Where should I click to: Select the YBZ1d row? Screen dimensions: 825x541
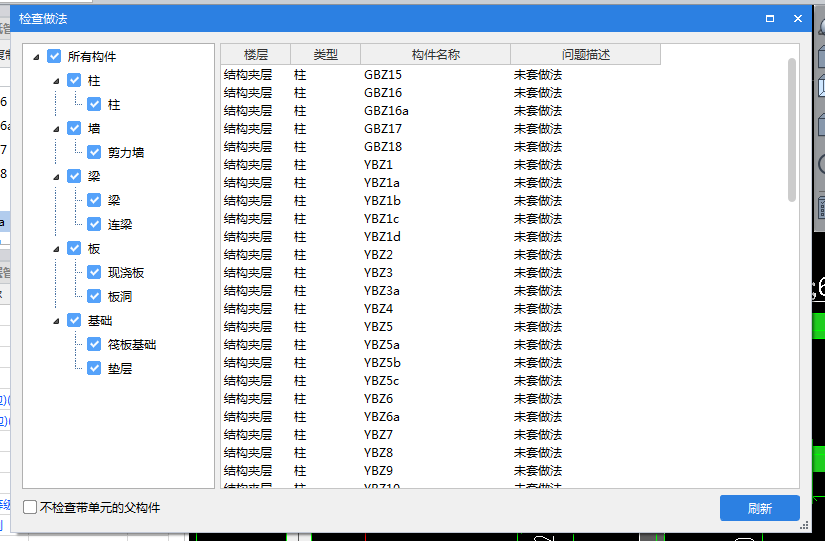[441, 236]
